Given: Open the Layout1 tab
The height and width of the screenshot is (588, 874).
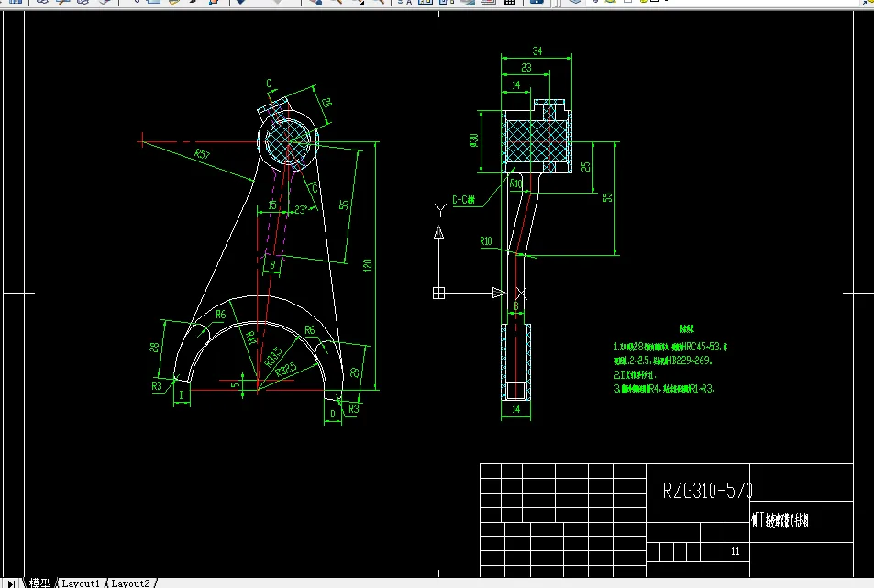Looking at the screenshot, I should pyautogui.click(x=81, y=583).
